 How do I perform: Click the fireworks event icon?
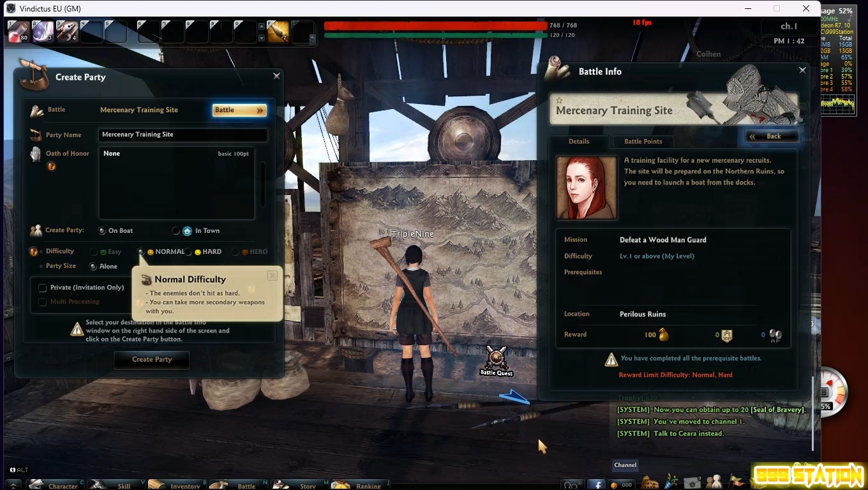(671, 482)
